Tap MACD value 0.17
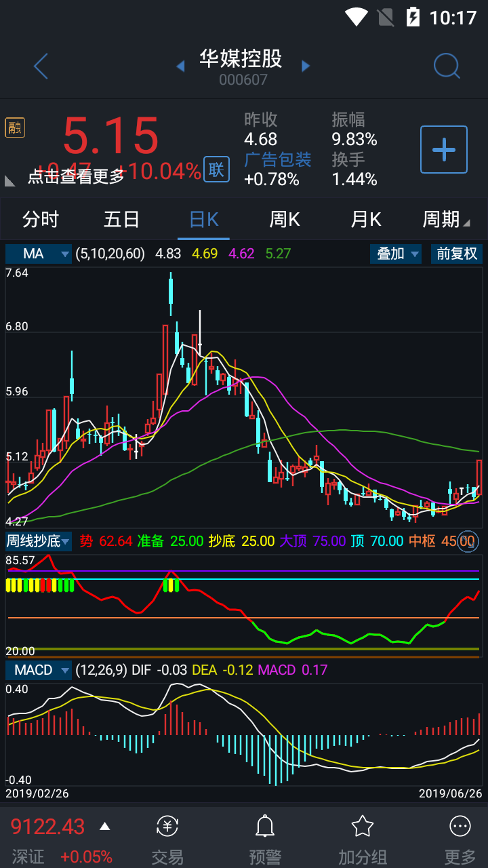The image size is (488, 868). coord(314,670)
